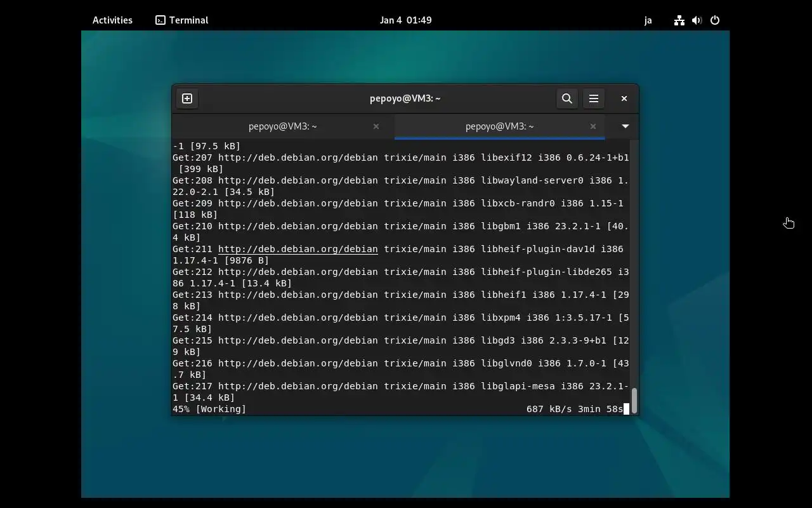The image size is (812, 508).
Task: Click the libexif12 package name
Action: [x=506, y=157]
